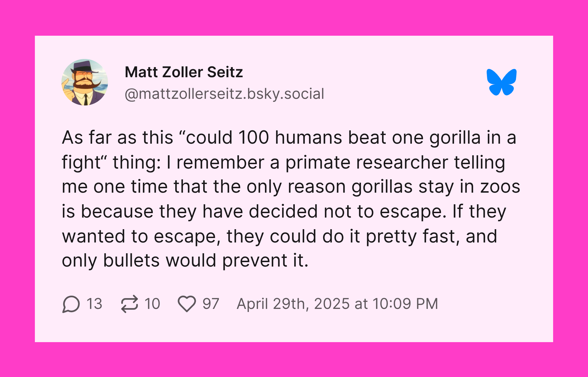Click the Bluesky butterfly logo
Image resolution: width=588 pixels, height=377 pixels.
tap(501, 82)
